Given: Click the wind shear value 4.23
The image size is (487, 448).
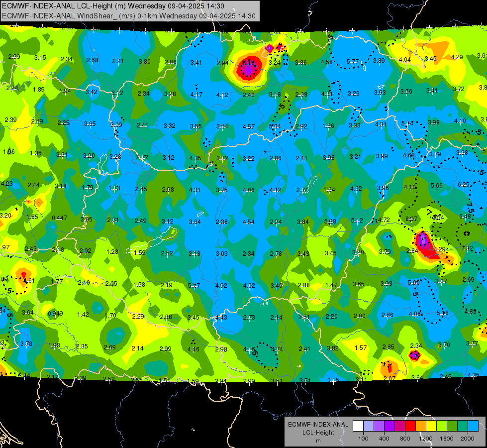Looking at the screenshot, I should pos(7,183).
